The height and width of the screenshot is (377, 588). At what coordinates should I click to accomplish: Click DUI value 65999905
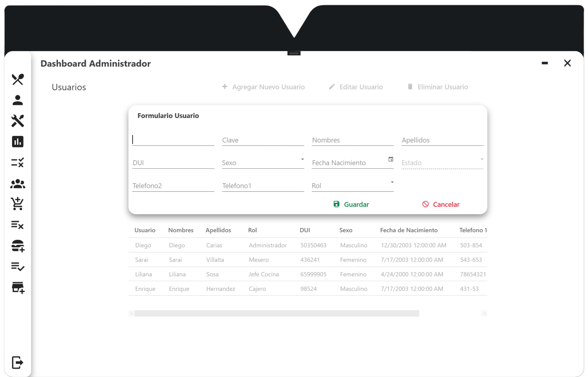coord(313,274)
